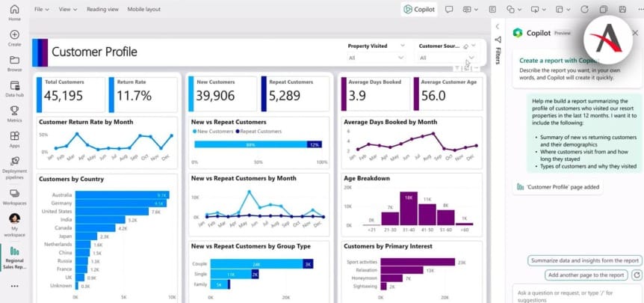644x303 pixels.
Task: Click 'New vs Repeat Customers by Month' title
Action: pos(244,178)
